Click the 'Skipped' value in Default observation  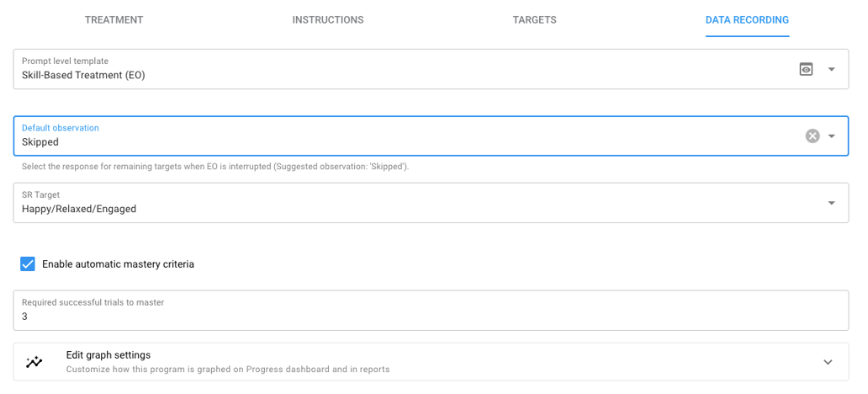[40, 142]
